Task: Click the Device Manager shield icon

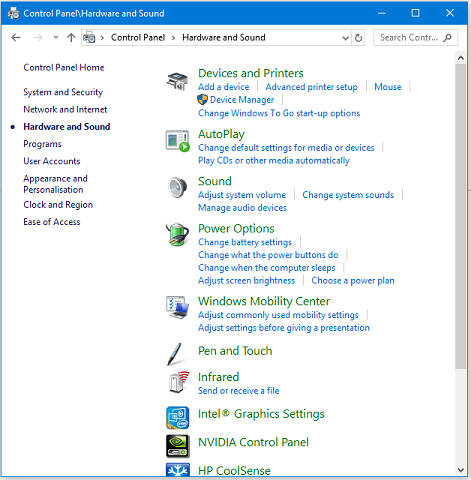Action: (202, 100)
